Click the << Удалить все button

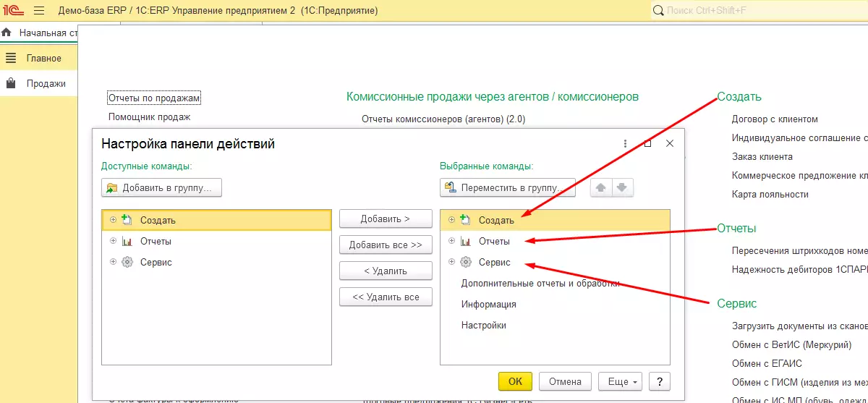tap(386, 297)
